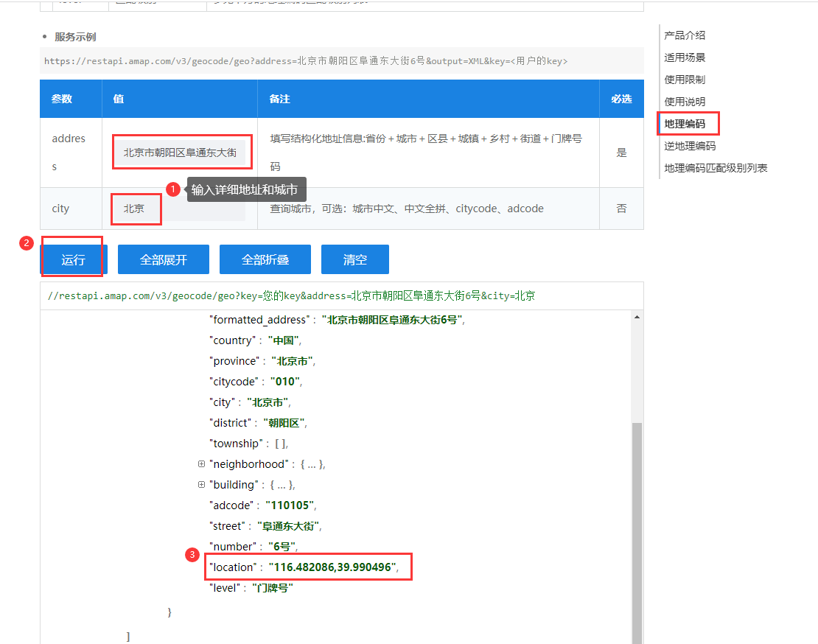The width and height of the screenshot is (818, 644).
Task: Open 地理编码匹配级别列表 navigation link
Action: [x=716, y=168]
